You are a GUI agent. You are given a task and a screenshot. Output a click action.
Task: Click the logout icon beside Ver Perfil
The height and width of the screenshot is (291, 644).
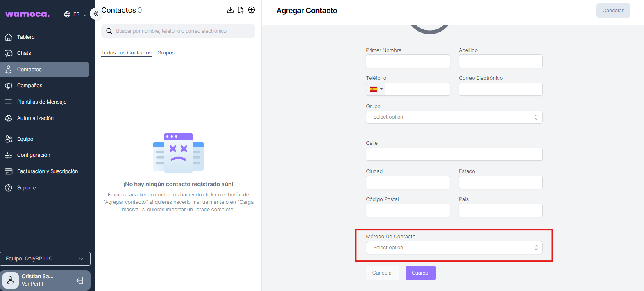coord(80,280)
